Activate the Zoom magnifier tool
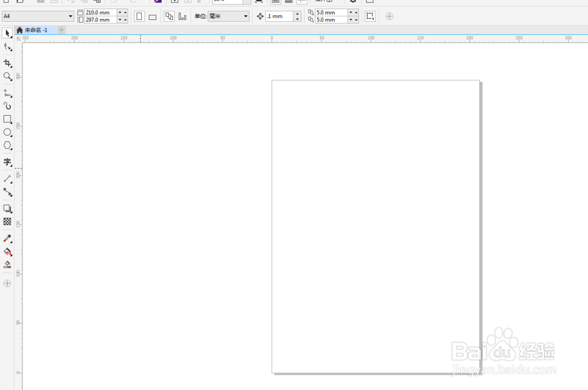 (7, 76)
